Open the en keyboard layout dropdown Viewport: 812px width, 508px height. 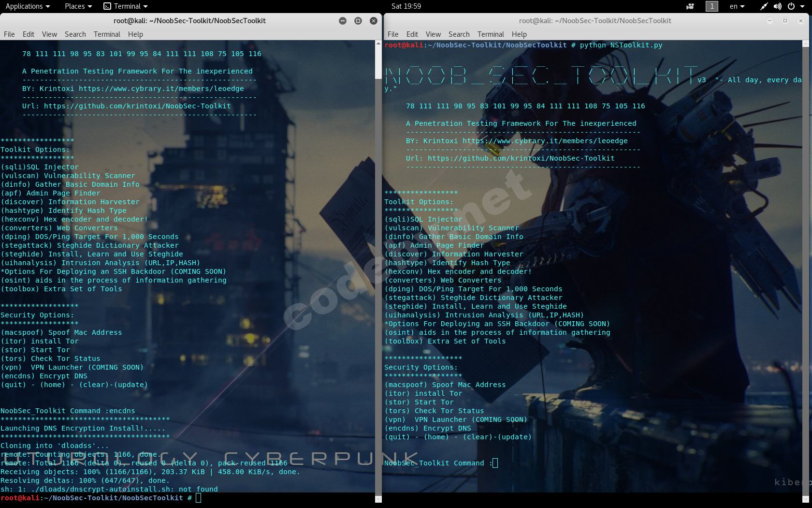[737, 6]
